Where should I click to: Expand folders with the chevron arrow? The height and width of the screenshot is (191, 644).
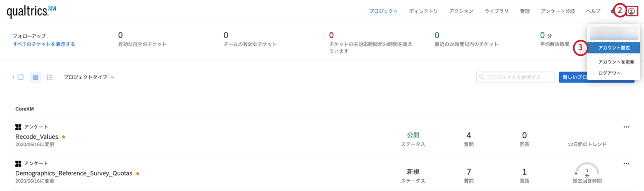(14, 77)
